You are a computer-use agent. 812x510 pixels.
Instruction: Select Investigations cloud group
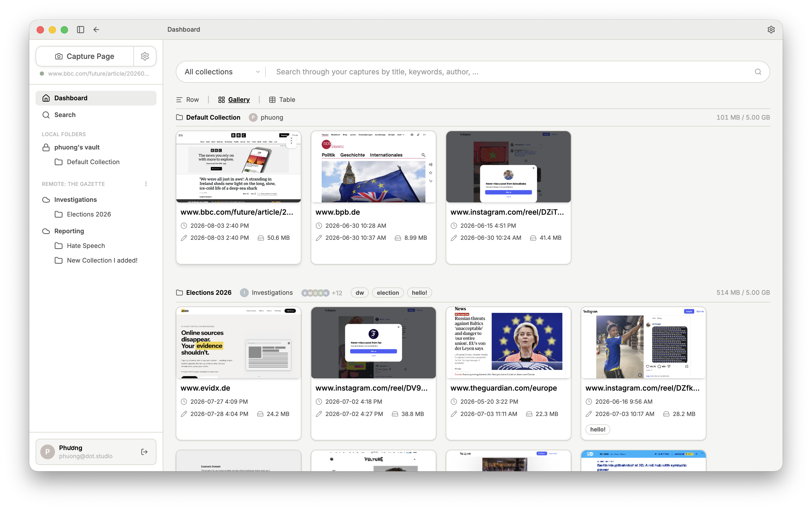(96, 200)
